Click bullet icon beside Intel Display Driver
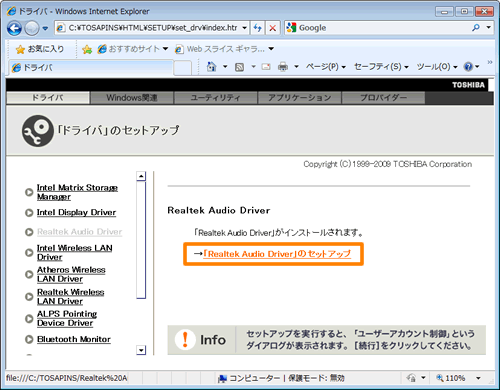Viewport: 500px width, 390px height. 29,213
